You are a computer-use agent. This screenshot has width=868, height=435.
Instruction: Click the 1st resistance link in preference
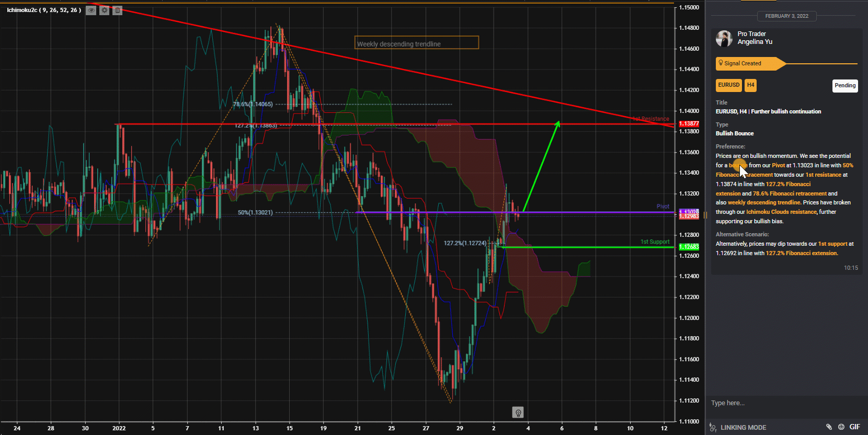823,175
